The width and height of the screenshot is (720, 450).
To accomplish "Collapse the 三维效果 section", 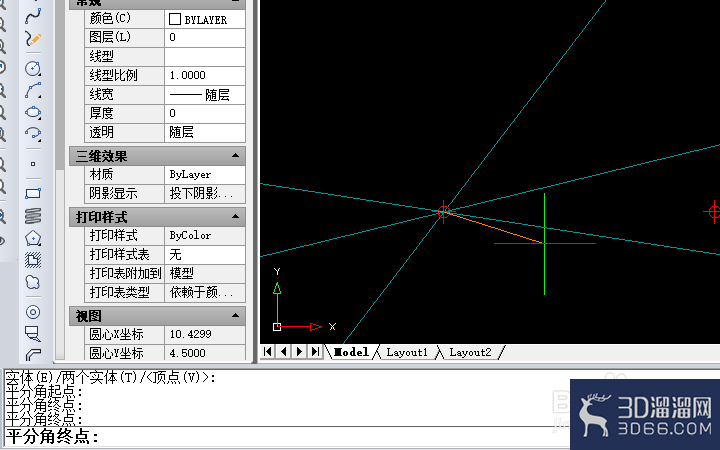I will click(236, 156).
